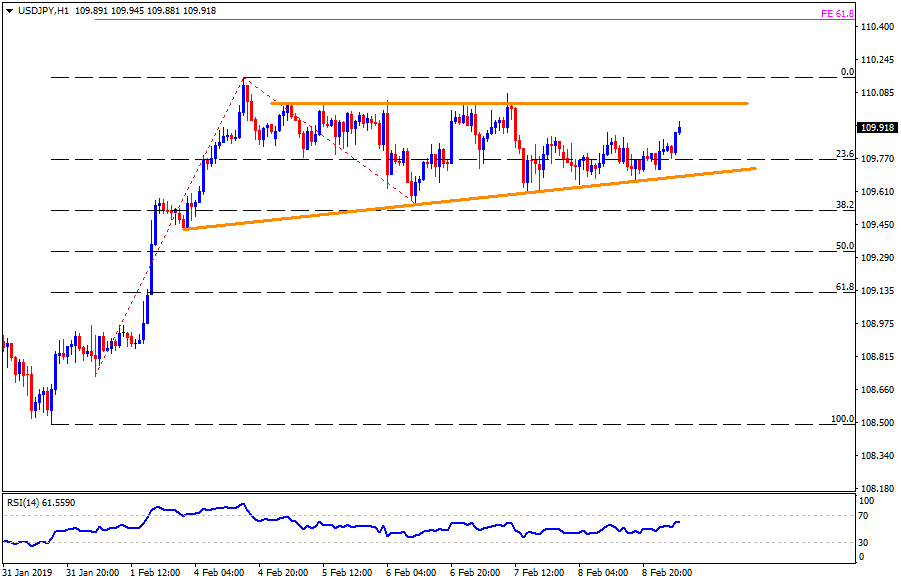Select the current price tag 109.918

(x=878, y=127)
